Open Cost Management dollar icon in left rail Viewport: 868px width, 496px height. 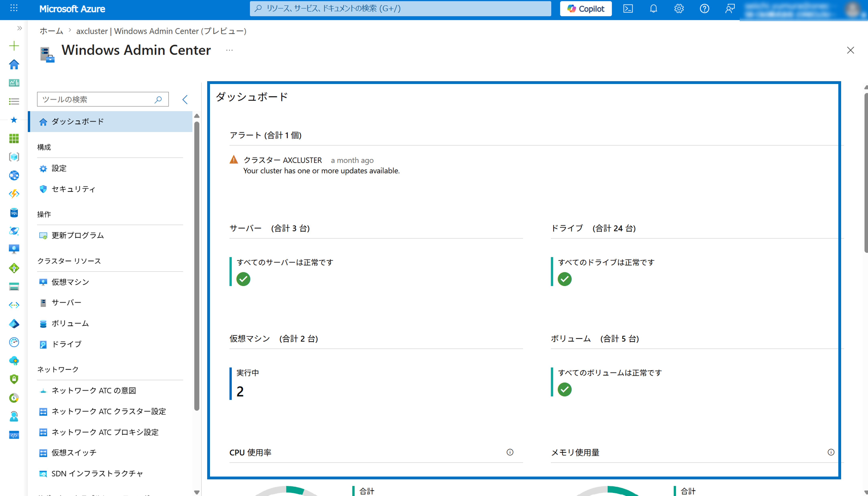14,398
